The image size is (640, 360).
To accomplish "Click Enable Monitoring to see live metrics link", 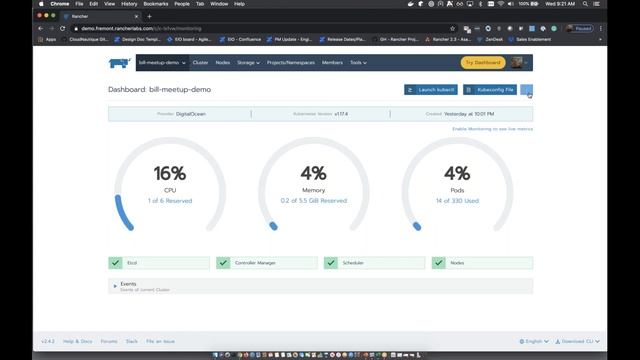I will click(492, 129).
